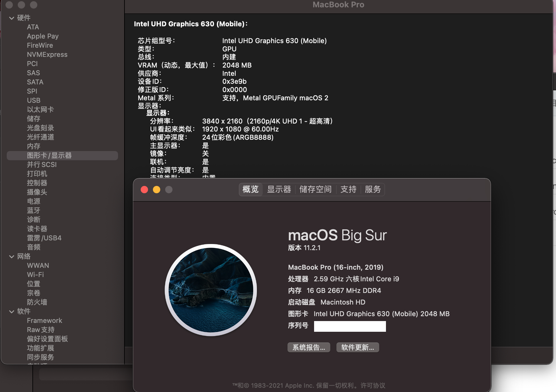Viewport: 556px width, 392px height.
Task: Select Apple Pay in sidebar
Action: pos(43,36)
